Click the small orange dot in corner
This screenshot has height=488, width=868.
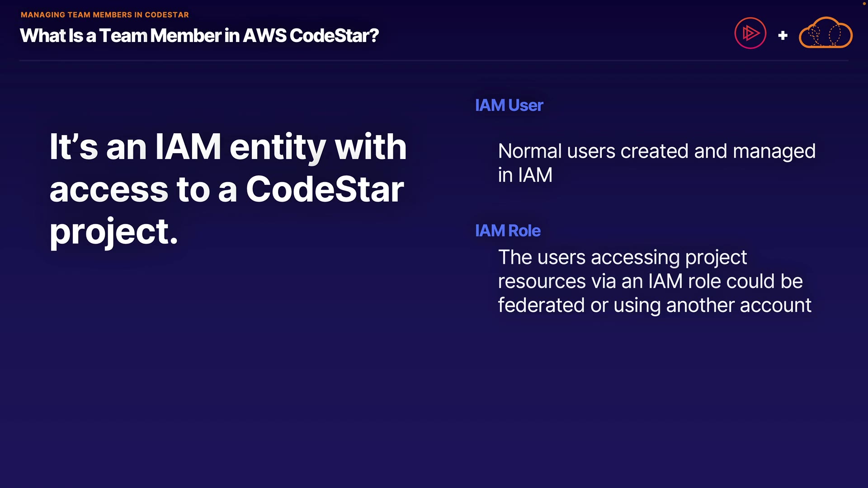[x=864, y=3]
